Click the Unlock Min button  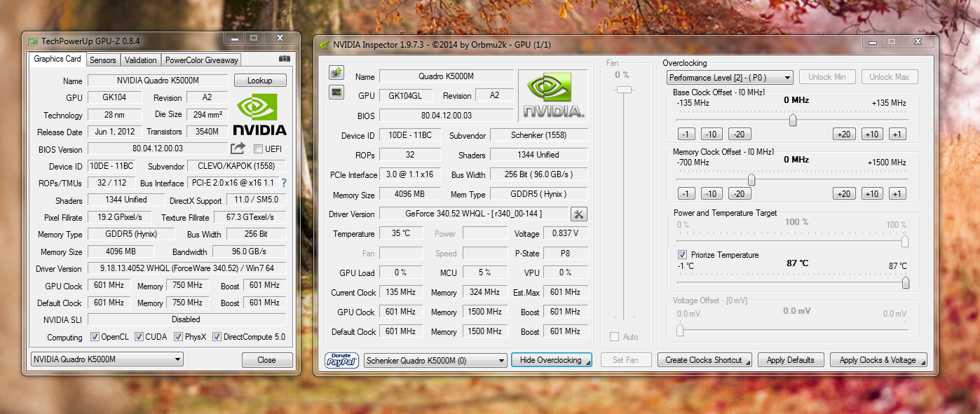827,77
